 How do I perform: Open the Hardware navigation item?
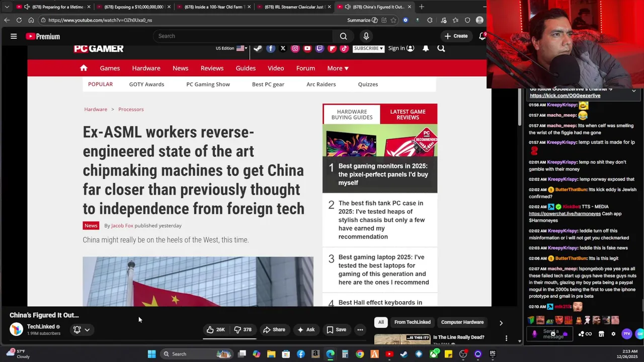[146, 68]
